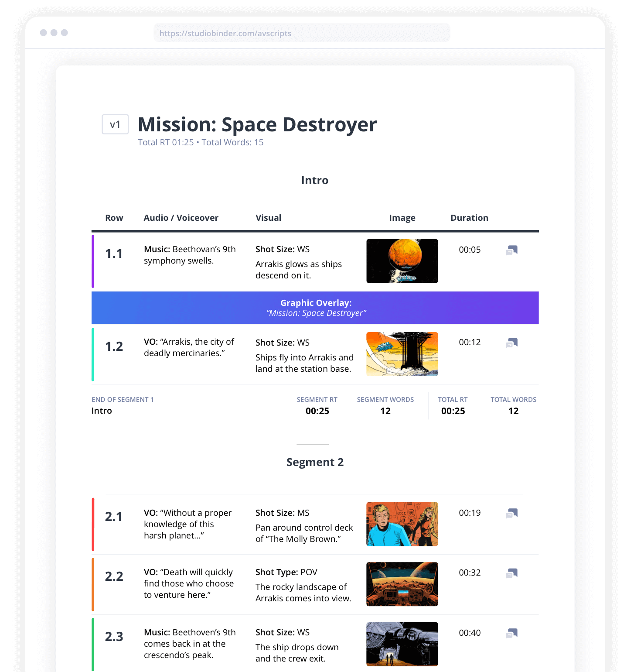Screen dimensions: 634x672
Task: Click the END OF SEGMENT 1 summary row
Action: (x=315, y=405)
